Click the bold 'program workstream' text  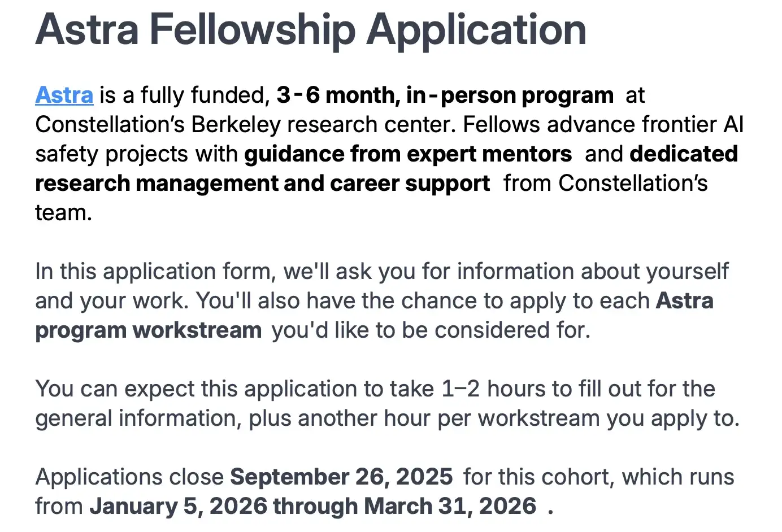[x=148, y=330]
